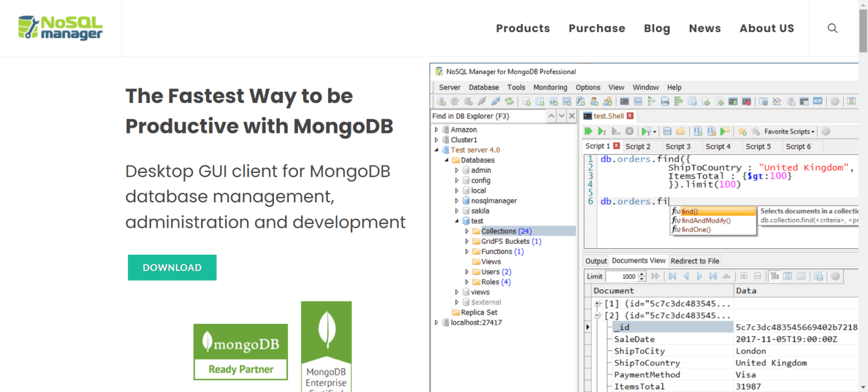Click the page vertical scrollbar thumb
This screenshot has width=868, height=392.
coord(863,30)
